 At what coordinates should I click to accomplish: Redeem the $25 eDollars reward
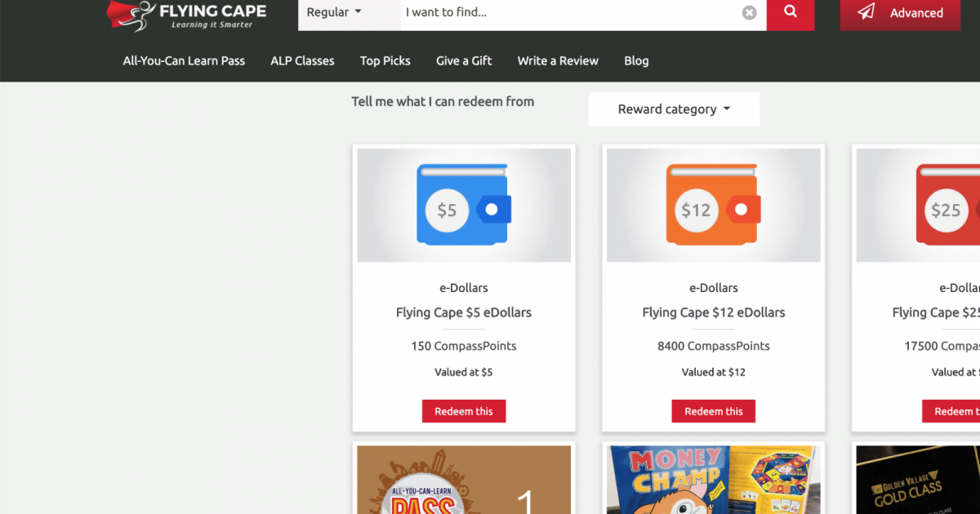[x=951, y=411]
